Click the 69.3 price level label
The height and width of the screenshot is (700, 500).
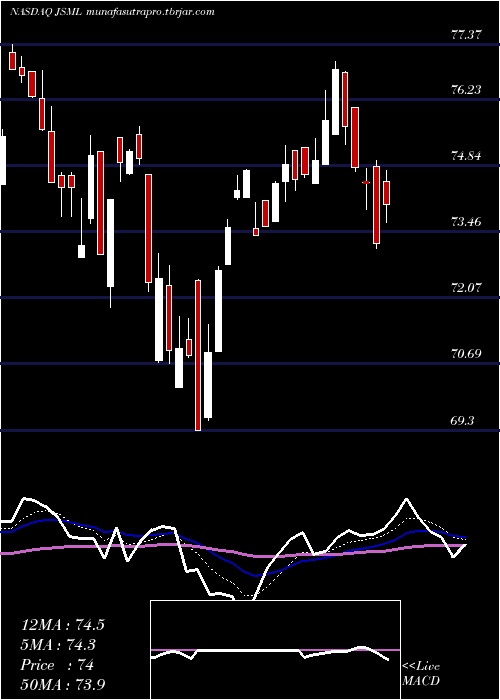[463, 421]
